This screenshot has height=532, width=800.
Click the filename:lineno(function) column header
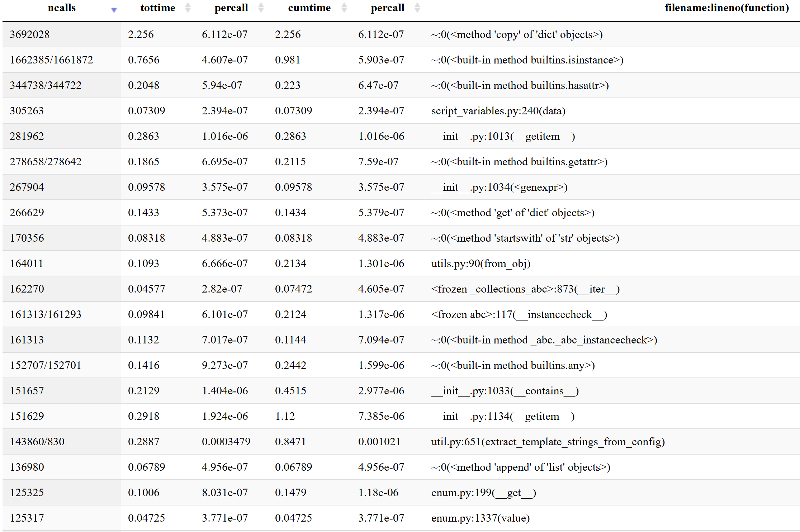click(x=726, y=8)
